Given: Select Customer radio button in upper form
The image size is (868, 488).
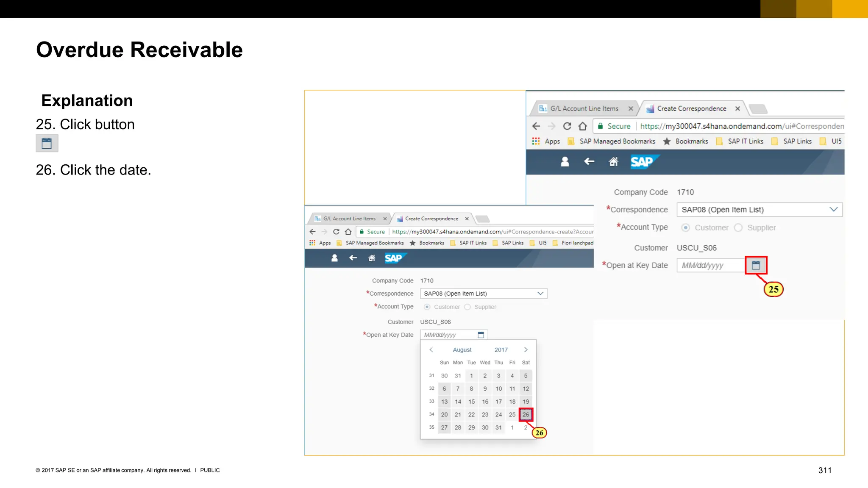Looking at the screenshot, I should (x=685, y=227).
